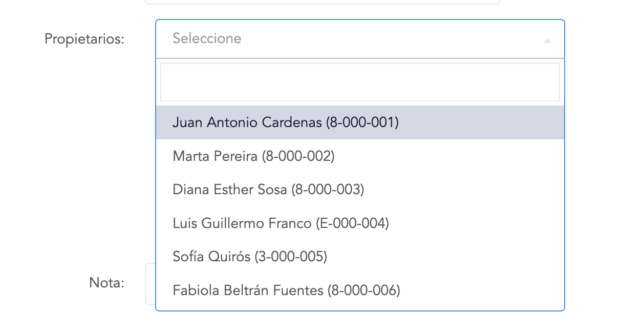Choose Sofía Quirós in the dropdown

tap(250, 257)
